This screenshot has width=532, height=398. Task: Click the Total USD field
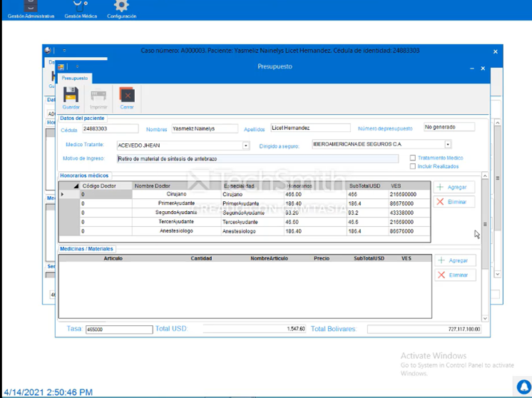point(255,329)
